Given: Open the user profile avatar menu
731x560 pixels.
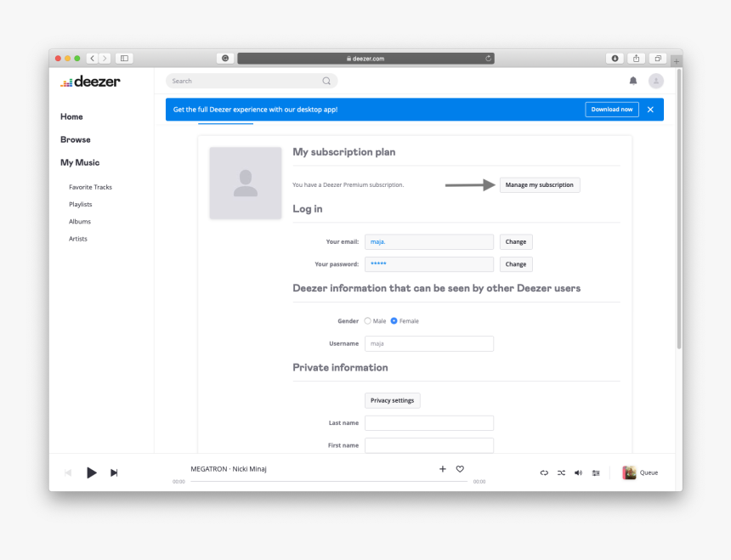Looking at the screenshot, I should 655,81.
